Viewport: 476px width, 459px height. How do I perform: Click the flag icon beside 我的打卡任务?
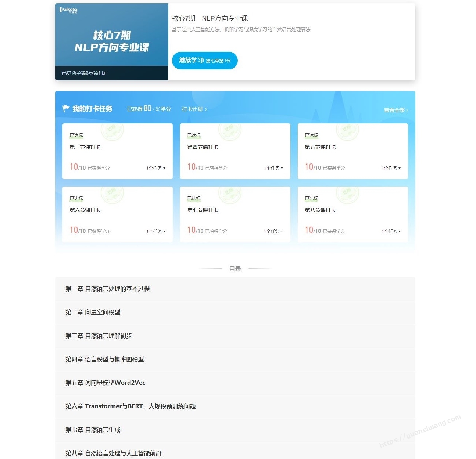click(66, 109)
